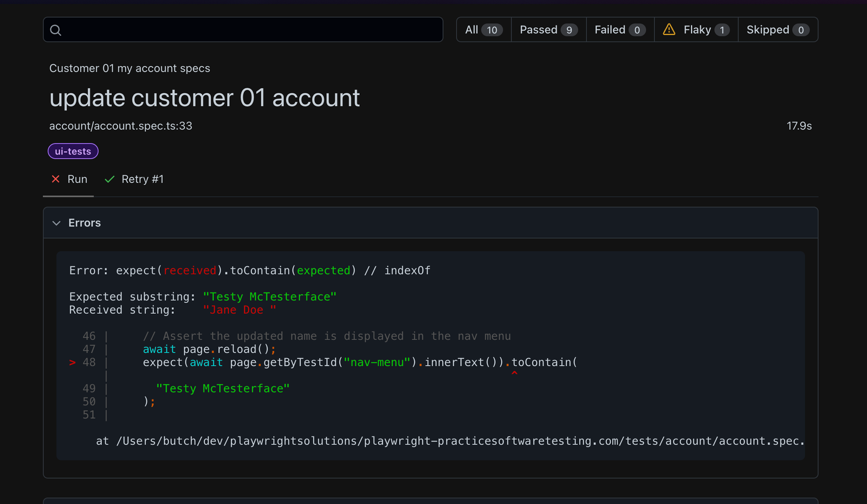The image size is (867, 504).
Task: Click the search magnifier icon
Action: tap(56, 30)
